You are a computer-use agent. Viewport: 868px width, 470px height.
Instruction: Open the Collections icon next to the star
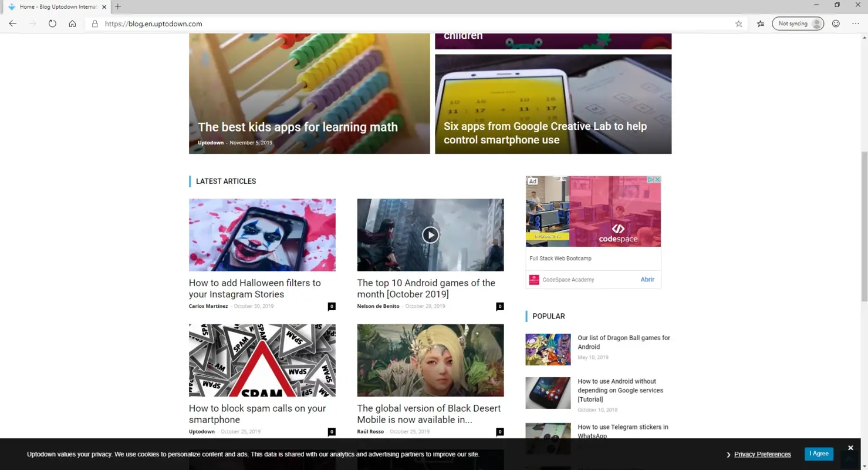tap(760, 23)
